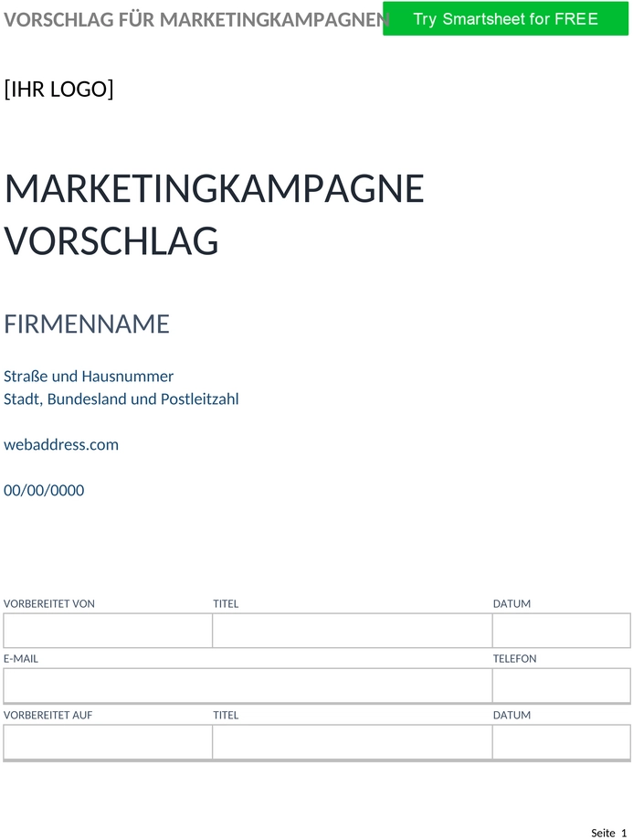Select the MARKETINGKAMPAGNE VORSCHLAG title
Image resolution: width=633 pixels, height=840 pixels.
[x=215, y=214]
